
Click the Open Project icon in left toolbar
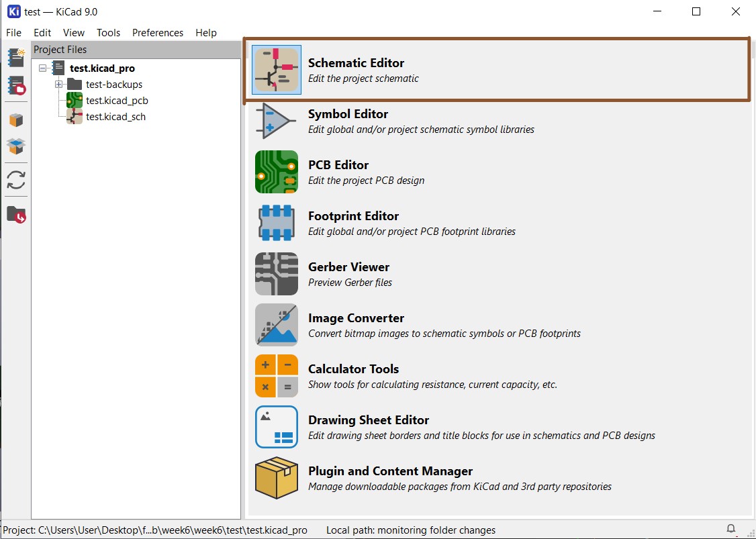click(x=16, y=86)
